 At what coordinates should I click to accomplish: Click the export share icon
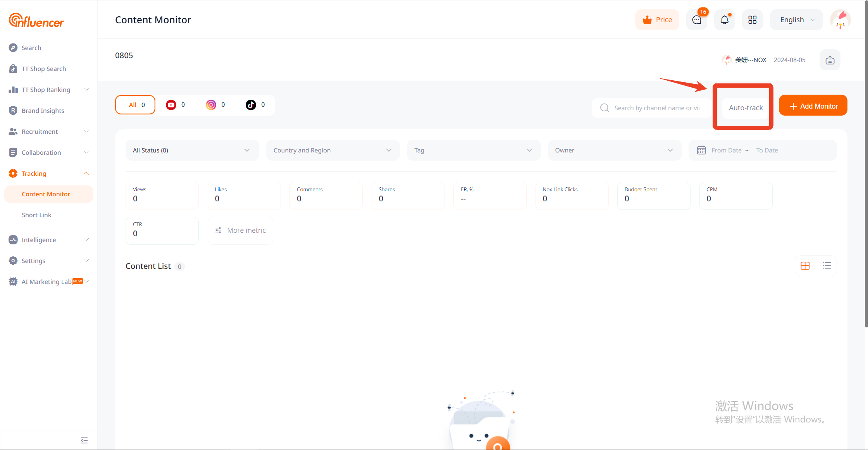[x=830, y=60]
